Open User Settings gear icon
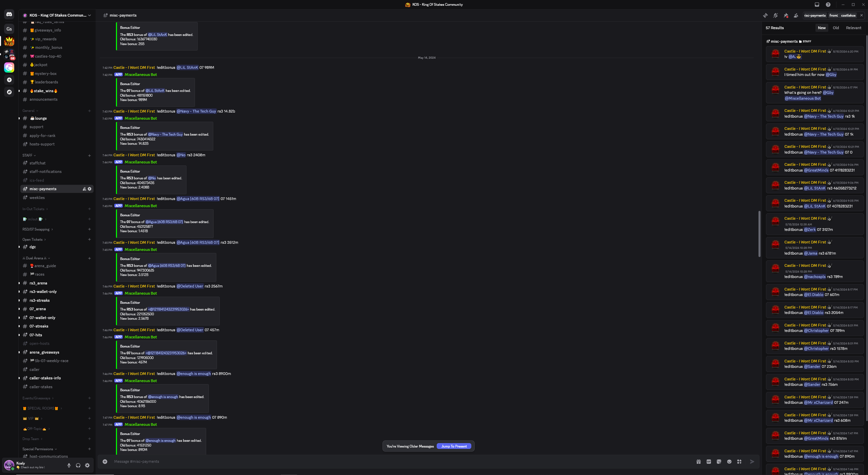Screen dimensions: 868x475 click(x=87, y=465)
